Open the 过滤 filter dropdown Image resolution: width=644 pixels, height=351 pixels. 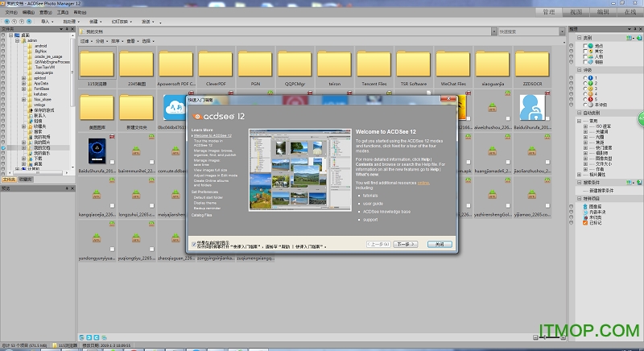click(86, 41)
